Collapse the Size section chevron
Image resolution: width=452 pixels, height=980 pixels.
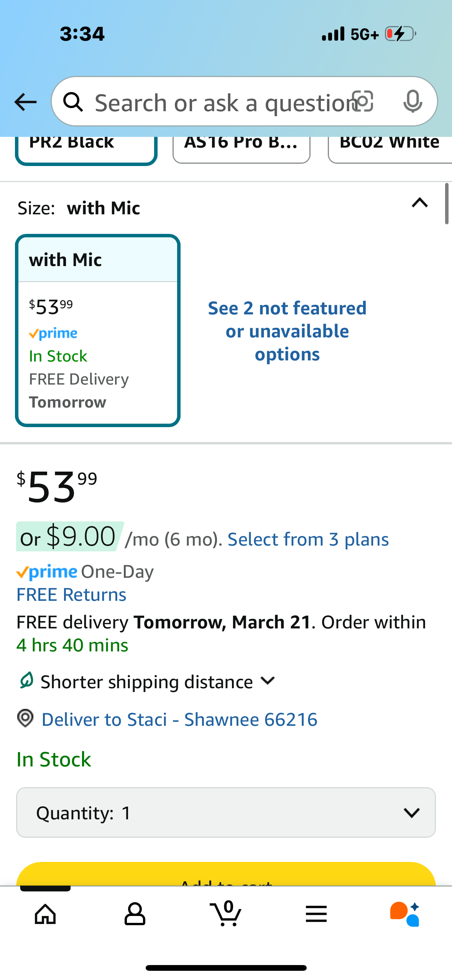[x=420, y=203]
